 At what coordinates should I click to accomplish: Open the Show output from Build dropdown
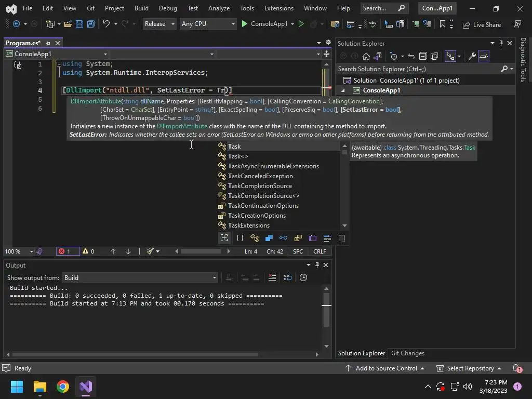point(140,278)
